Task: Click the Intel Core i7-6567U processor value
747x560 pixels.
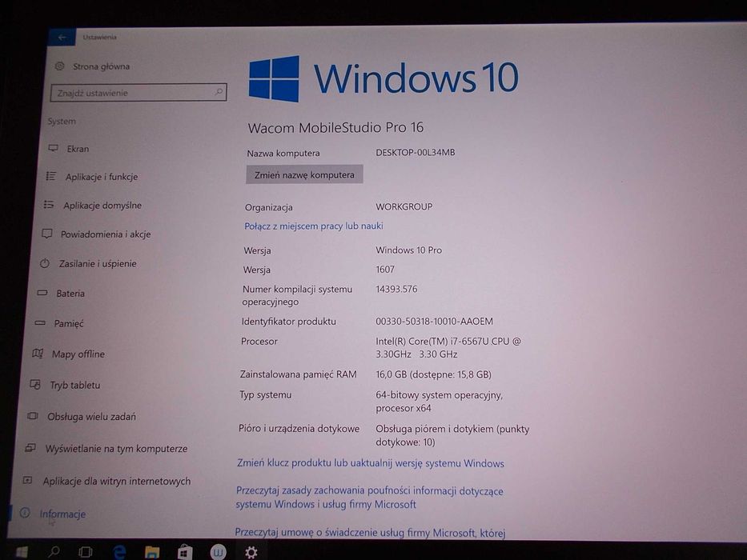Action: coord(448,348)
